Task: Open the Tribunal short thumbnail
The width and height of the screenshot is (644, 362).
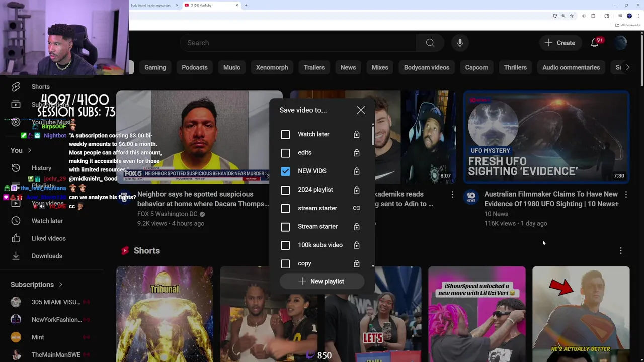Action: coord(165,314)
